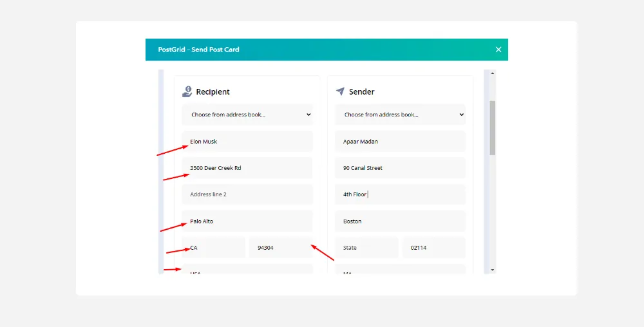Click the Sender paper plane icon
644x327 pixels.
[x=340, y=91]
